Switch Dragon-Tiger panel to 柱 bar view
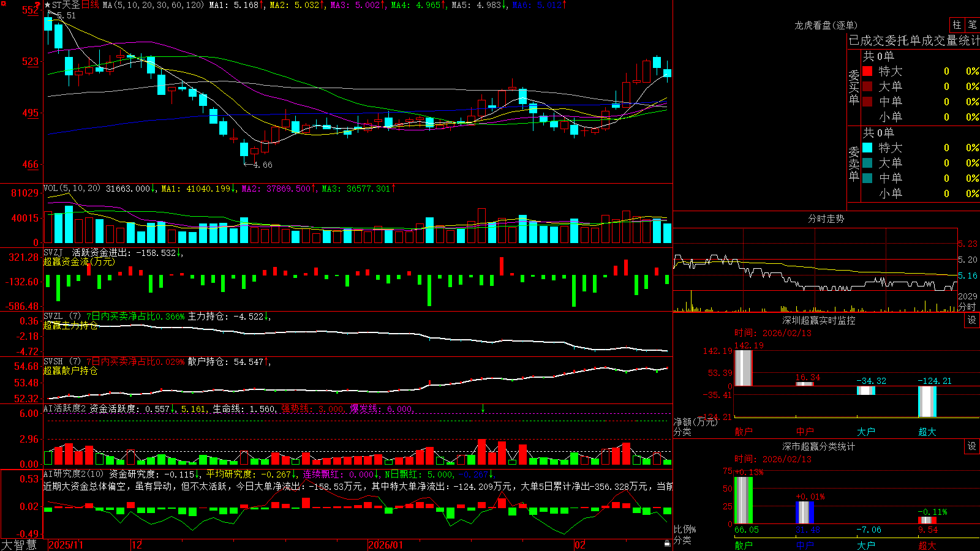The width and height of the screenshot is (980, 551). click(957, 25)
